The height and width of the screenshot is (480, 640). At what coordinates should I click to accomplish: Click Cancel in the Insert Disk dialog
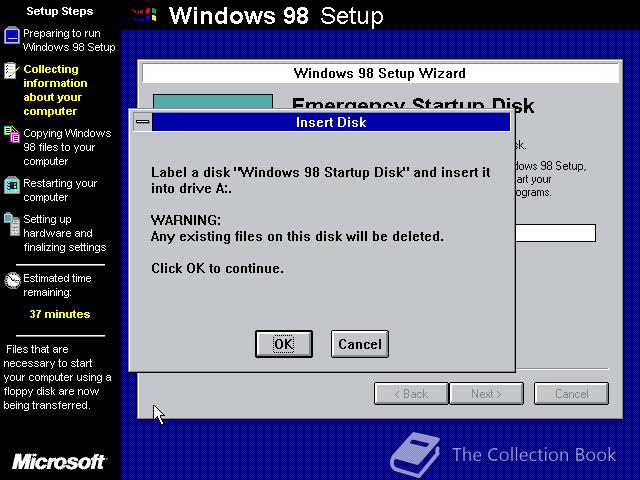(360, 344)
